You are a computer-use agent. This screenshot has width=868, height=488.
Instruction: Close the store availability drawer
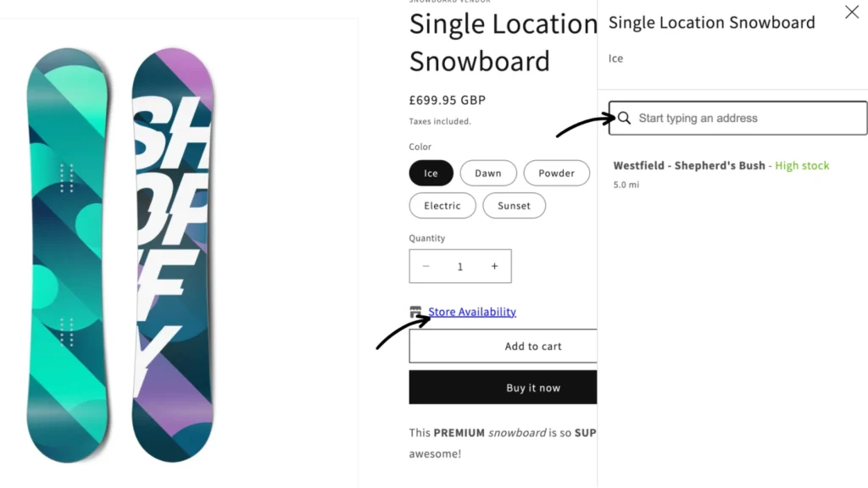click(x=851, y=13)
